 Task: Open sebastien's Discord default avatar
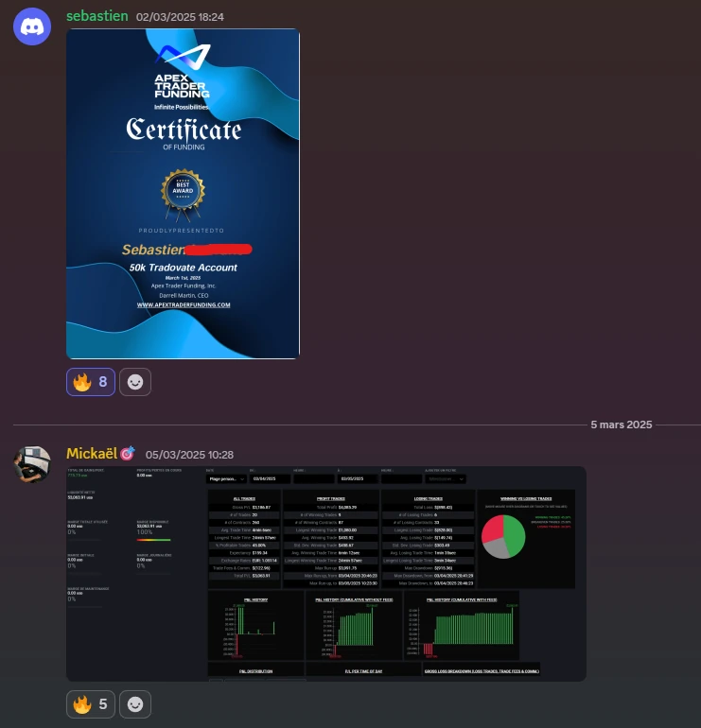(32, 26)
